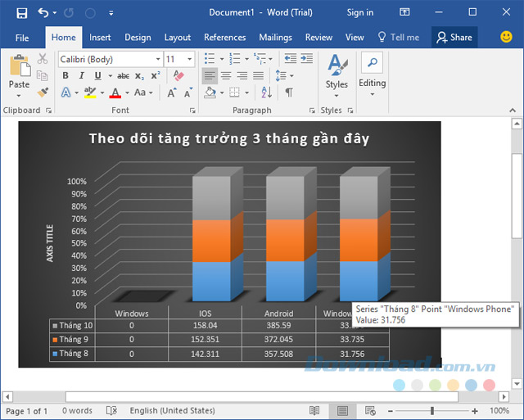Click the zoom slider in status bar
This screenshot has height=420, width=524.
[x=432, y=411]
